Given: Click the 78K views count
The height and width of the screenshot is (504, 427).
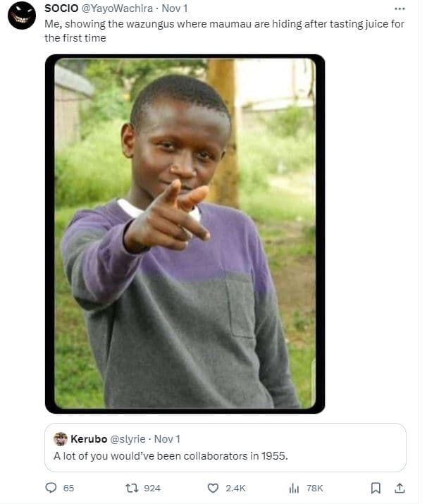Looking at the screenshot, I should coord(315,488).
